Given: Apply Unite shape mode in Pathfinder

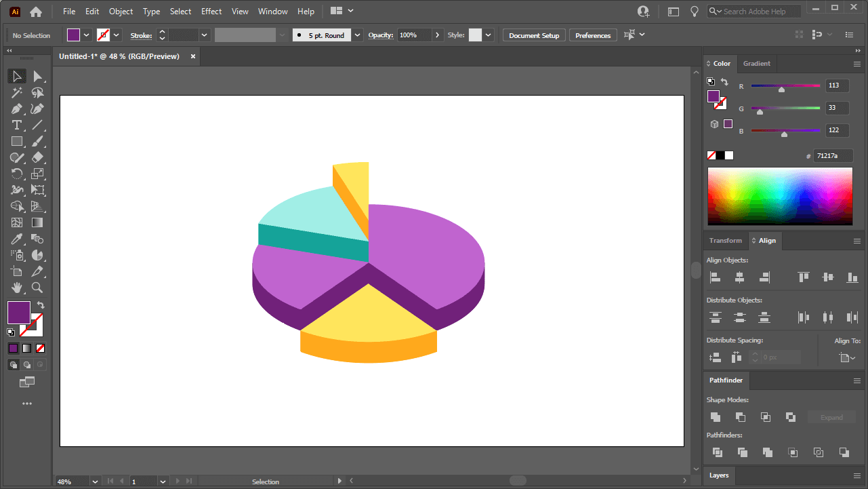Looking at the screenshot, I should [x=715, y=417].
